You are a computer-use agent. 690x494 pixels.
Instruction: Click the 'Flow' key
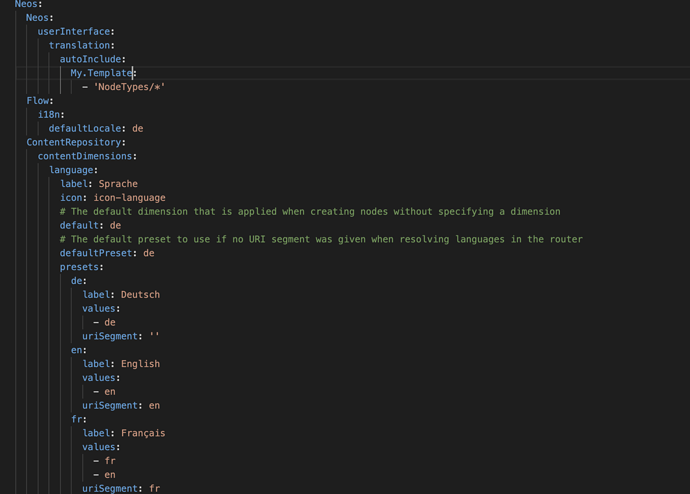[37, 101]
